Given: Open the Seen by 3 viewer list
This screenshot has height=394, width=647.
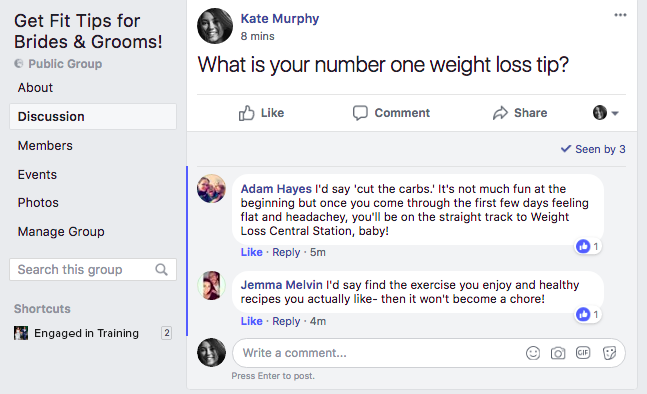Looking at the screenshot, I should [x=593, y=149].
